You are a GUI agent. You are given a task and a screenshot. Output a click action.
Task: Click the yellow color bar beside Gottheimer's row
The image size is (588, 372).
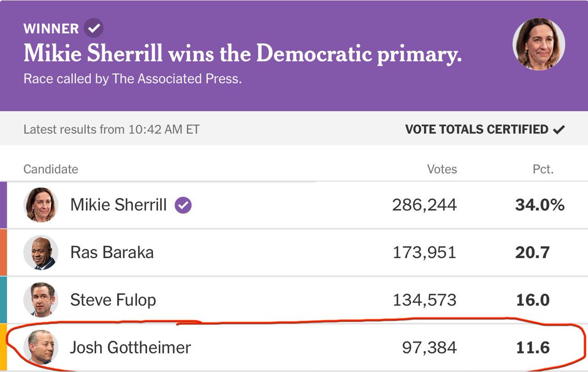(x=3, y=347)
